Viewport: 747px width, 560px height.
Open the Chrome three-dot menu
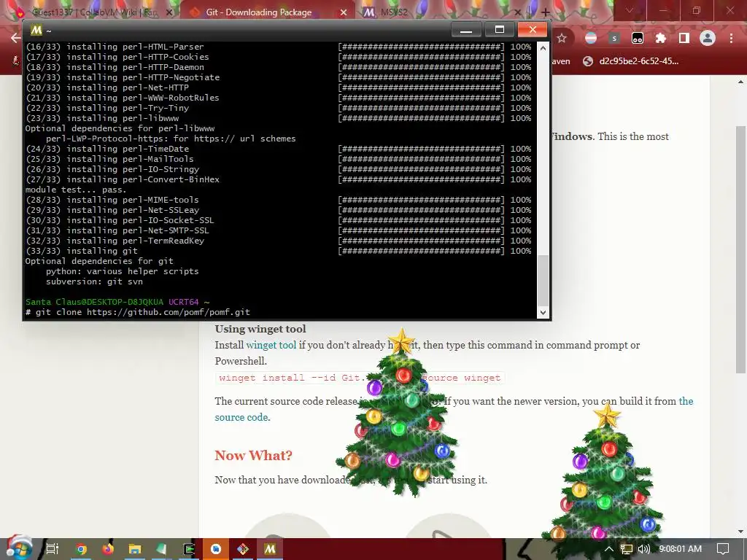pyautogui.click(x=731, y=38)
